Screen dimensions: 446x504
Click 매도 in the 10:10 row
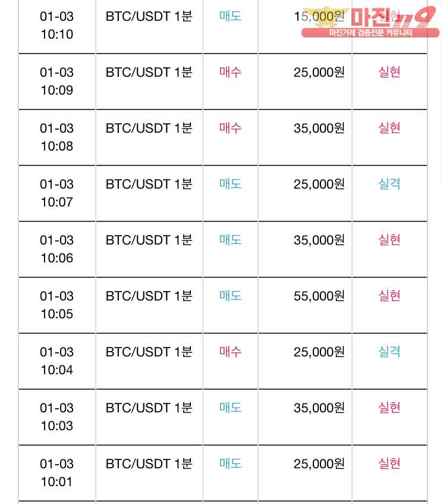(x=230, y=16)
